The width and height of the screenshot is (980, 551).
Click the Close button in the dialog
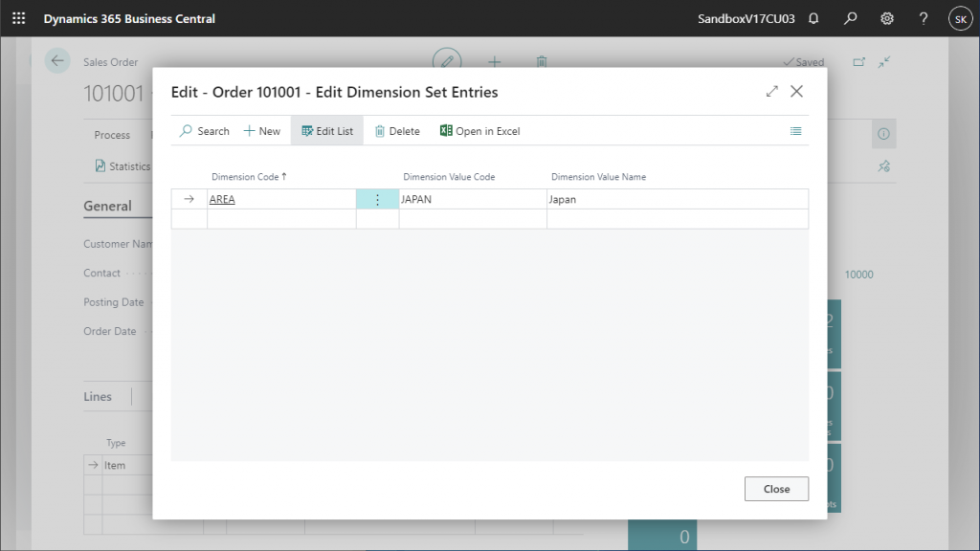[776, 489]
